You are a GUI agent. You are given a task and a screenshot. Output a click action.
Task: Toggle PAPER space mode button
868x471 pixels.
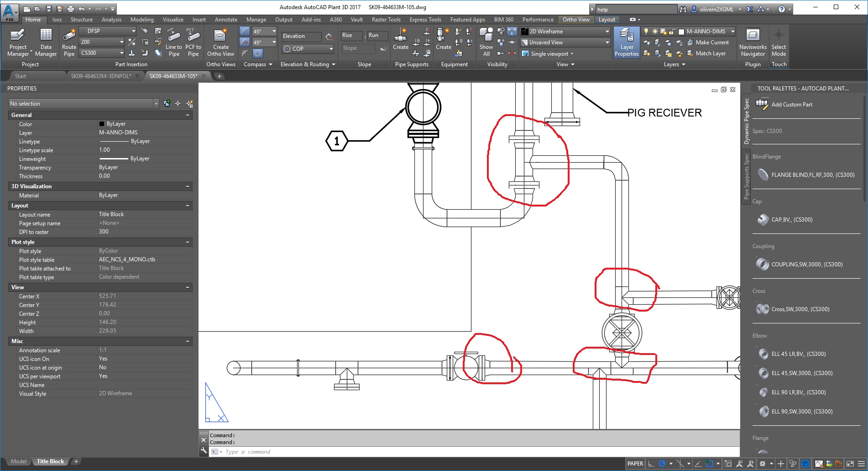pos(635,464)
